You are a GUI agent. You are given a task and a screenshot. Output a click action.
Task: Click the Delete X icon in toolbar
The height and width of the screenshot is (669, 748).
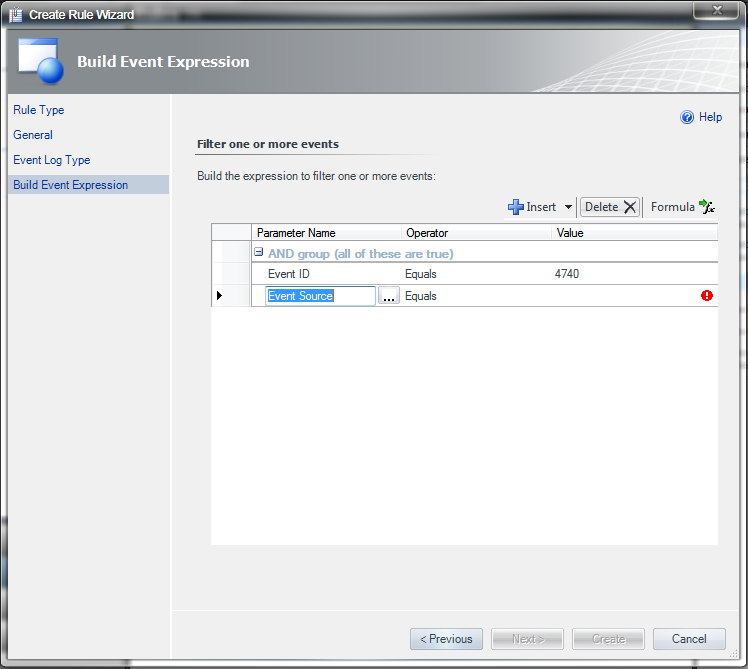click(630, 207)
